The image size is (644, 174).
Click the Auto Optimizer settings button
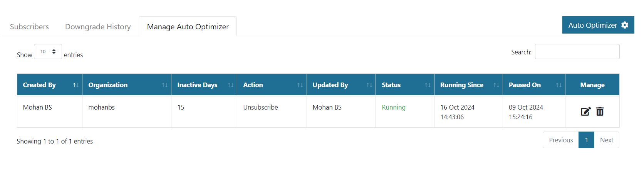point(598,25)
